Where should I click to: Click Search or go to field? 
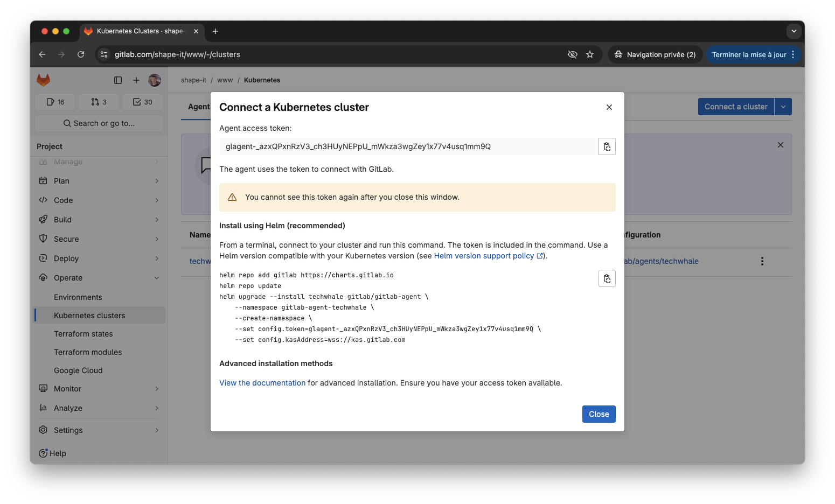click(99, 123)
